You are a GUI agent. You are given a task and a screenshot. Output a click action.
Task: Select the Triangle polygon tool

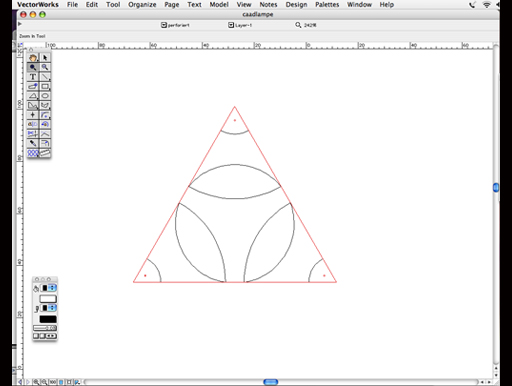point(33,96)
